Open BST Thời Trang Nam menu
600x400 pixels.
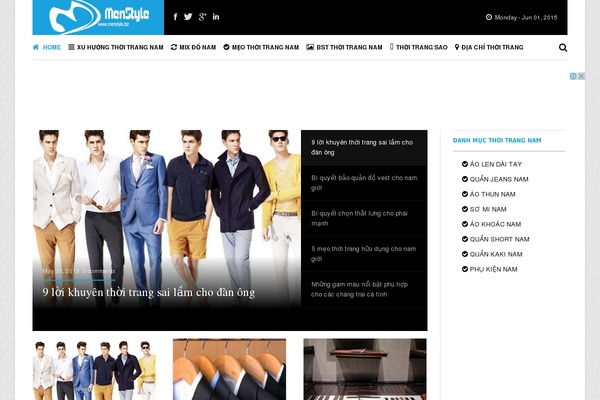pyautogui.click(x=344, y=47)
